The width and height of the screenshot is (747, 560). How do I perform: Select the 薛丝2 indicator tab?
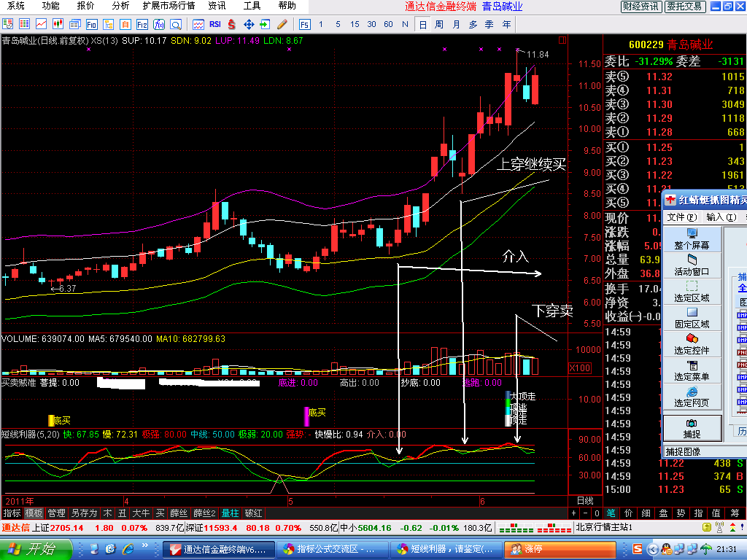coord(204,513)
